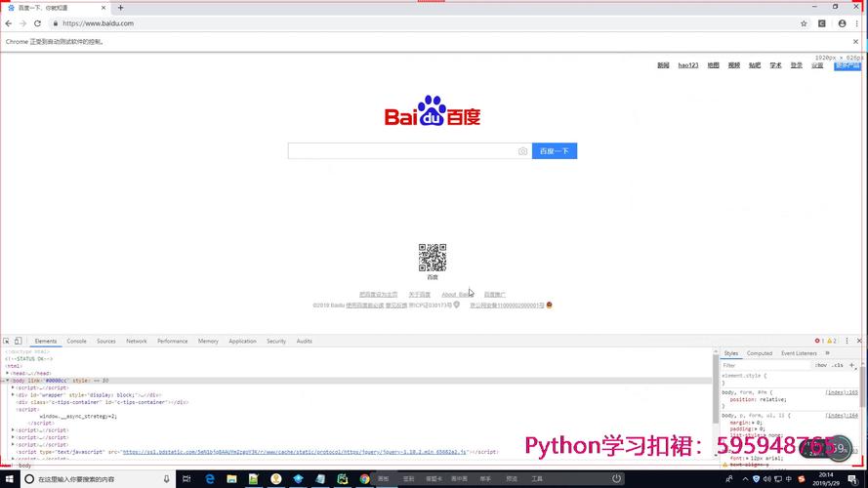868x488 pixels.
Task: Click the camera image search icon
Action: point(522,151)
